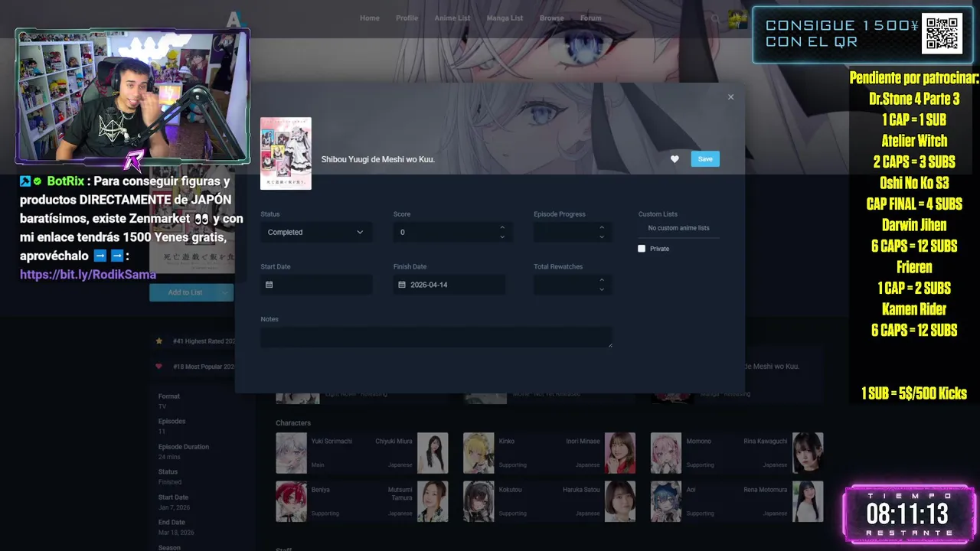This screenshot has width=980, height=551.
Task: Toggle the Private checkbox
Action: coord(642,249)
